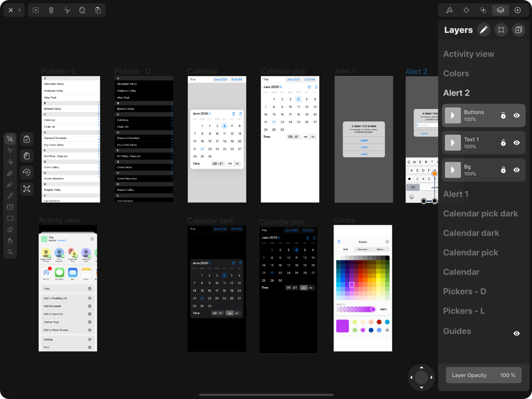Click the deselect icon in top toolbar
The image size is (532, 399).
[35, 10]
